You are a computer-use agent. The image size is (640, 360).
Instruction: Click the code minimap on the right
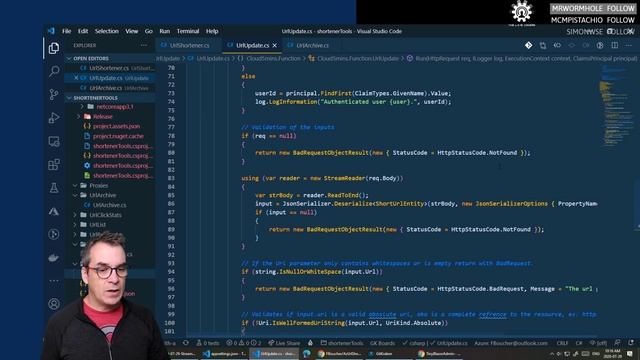tap(616, 106)
